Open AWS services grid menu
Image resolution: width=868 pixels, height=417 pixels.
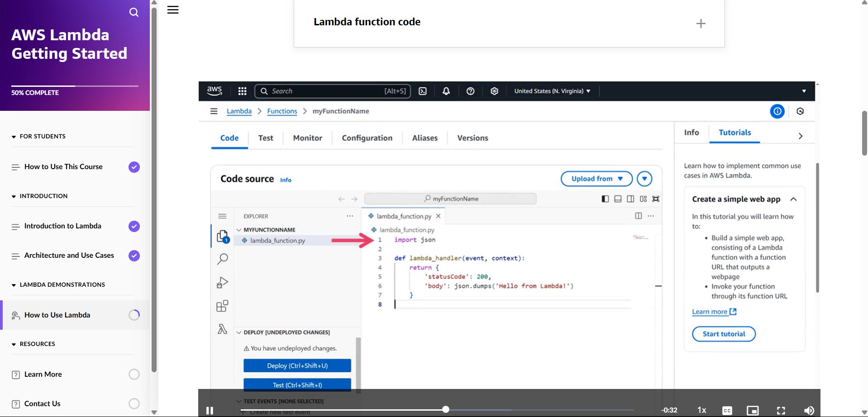tap(242, 91)
